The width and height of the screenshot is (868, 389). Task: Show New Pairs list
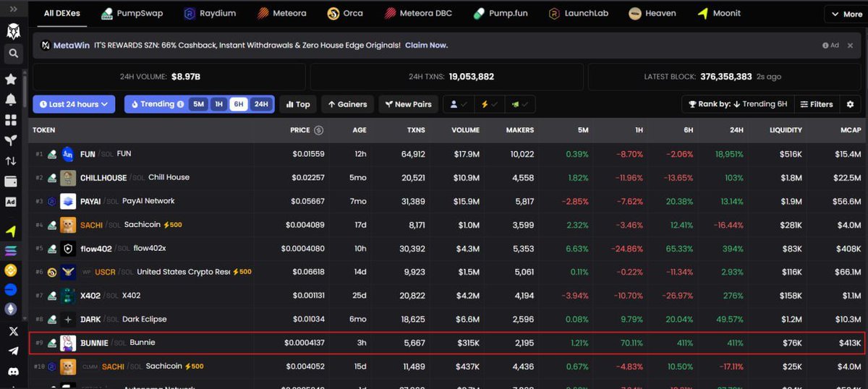(409, 104)
